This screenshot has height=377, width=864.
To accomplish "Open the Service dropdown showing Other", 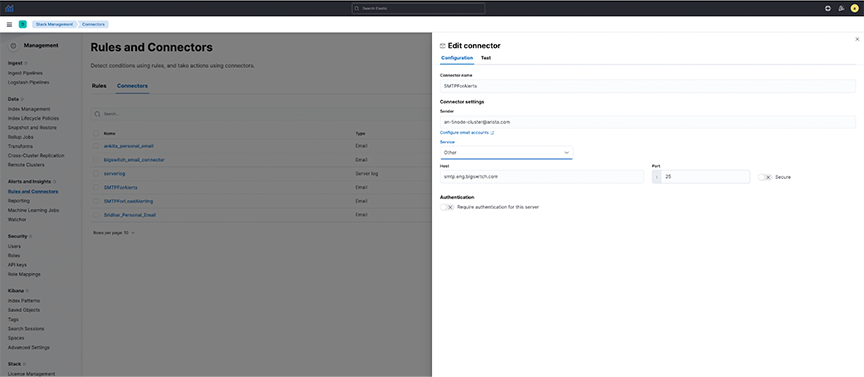I will point(506,152).
